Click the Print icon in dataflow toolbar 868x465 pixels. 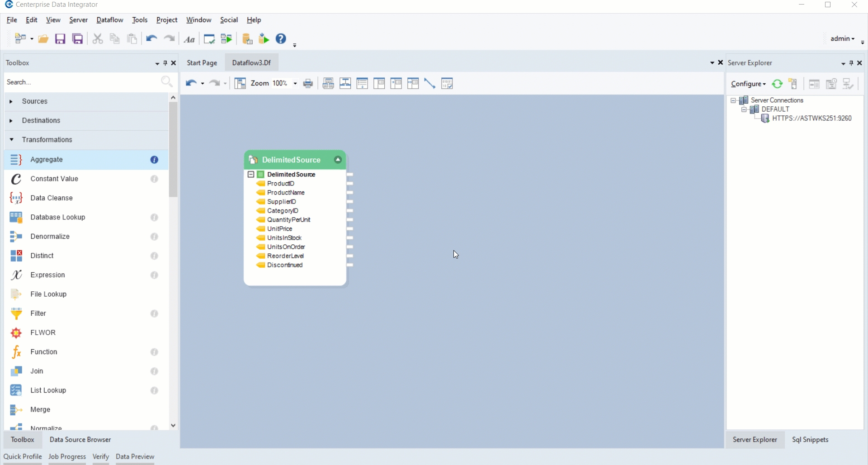[x=308, y=84]
